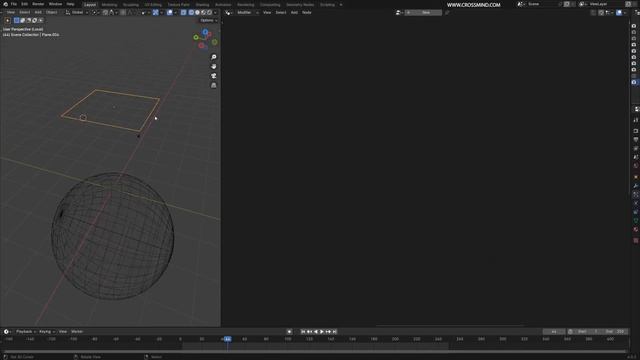Open the 3D viewport View menu
The width and height of the screenshot is (640, 360).
(11, 12)
